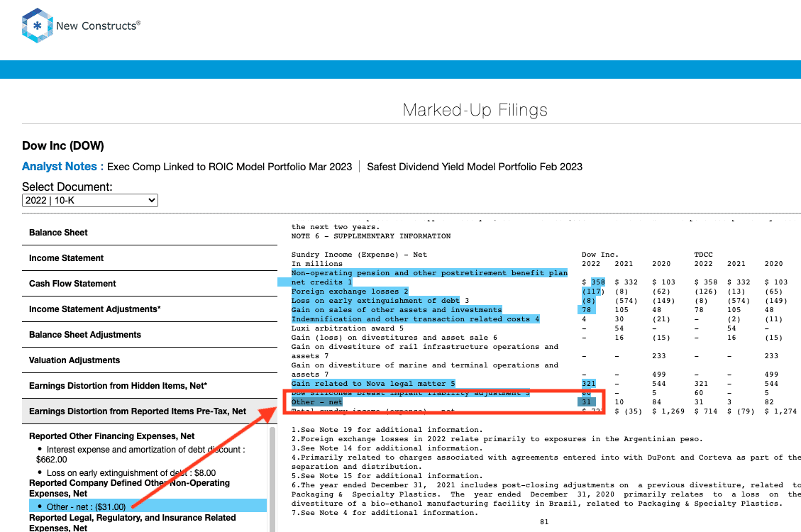View the Balance Sheet Adjustments section
The width and height of the screenshot is (801, 532).
click(150, 335)
